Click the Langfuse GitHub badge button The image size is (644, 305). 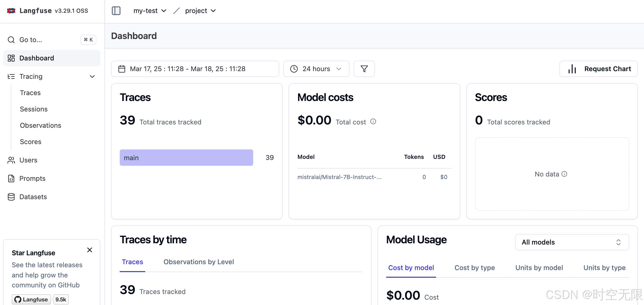tap(31, 299)
